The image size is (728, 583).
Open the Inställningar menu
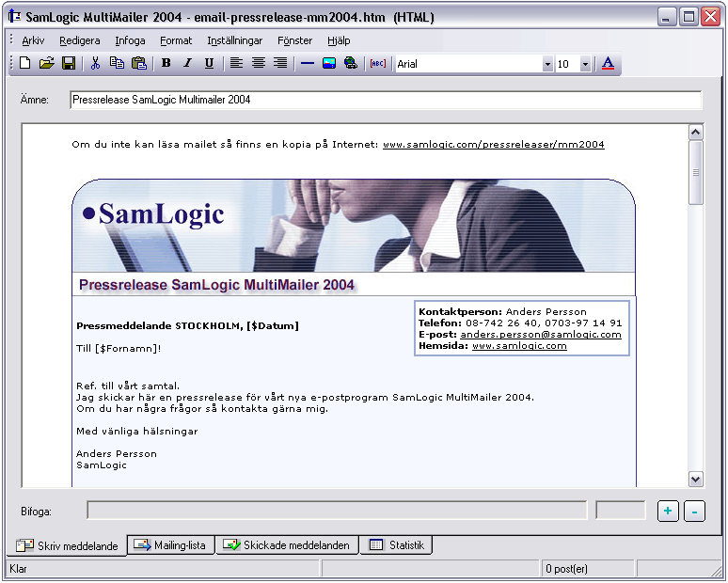tap(235, 40)
